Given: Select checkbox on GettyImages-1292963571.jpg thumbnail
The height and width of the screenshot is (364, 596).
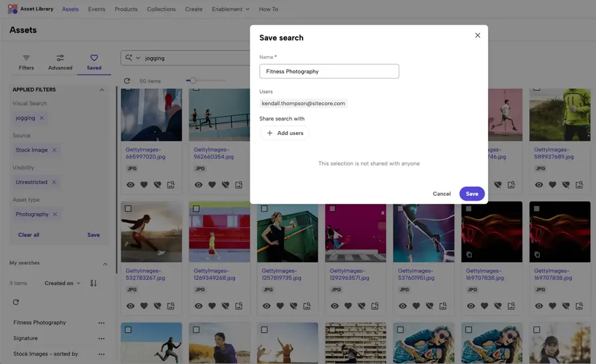Looking at the screenshot, I should click(332, 208).
